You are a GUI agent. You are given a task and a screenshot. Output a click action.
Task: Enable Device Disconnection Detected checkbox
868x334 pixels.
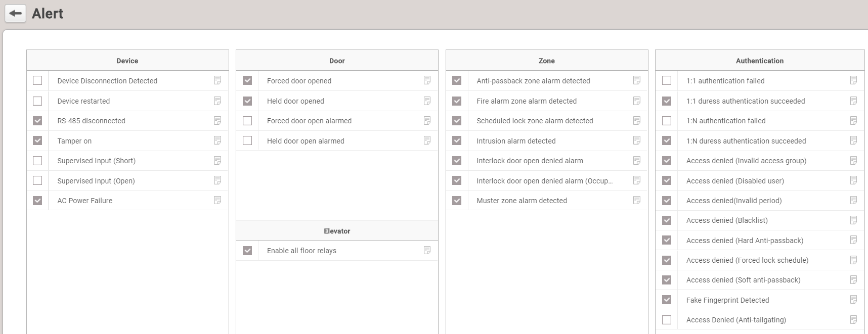(x=37, y=80)
